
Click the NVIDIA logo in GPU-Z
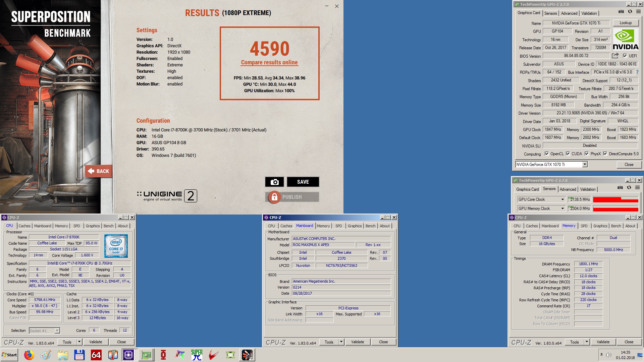[626, 39]
